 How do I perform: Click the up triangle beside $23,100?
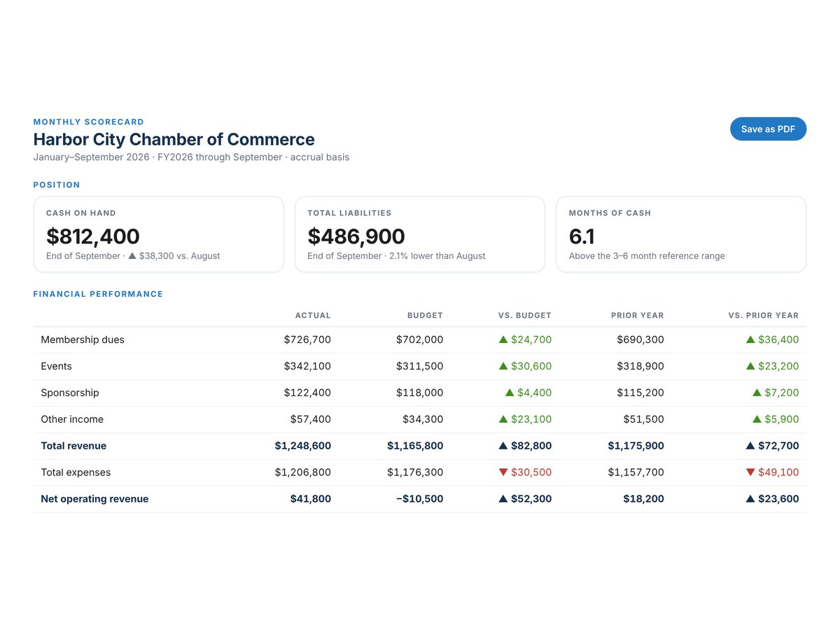pyautogui.click(x=503, y=419)
